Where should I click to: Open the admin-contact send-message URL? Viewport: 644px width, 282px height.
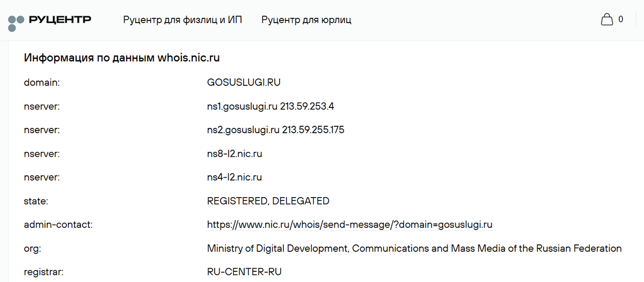pyautogui.click(x=350, y=225)
